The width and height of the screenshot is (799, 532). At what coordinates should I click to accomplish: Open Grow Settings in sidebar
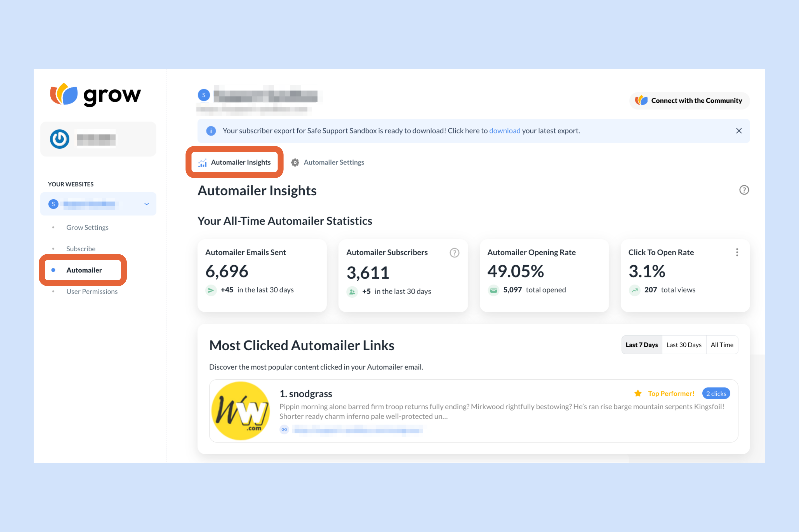pos(87,228)
